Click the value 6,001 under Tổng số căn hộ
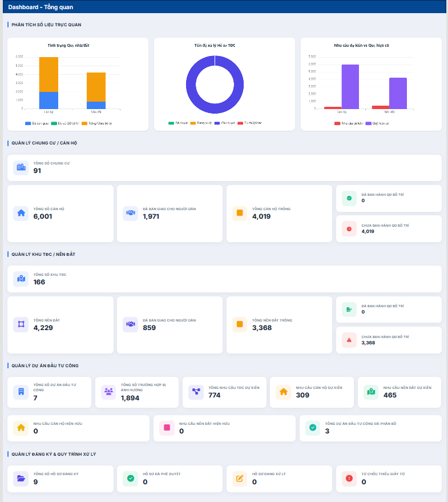 click(43, 216)
